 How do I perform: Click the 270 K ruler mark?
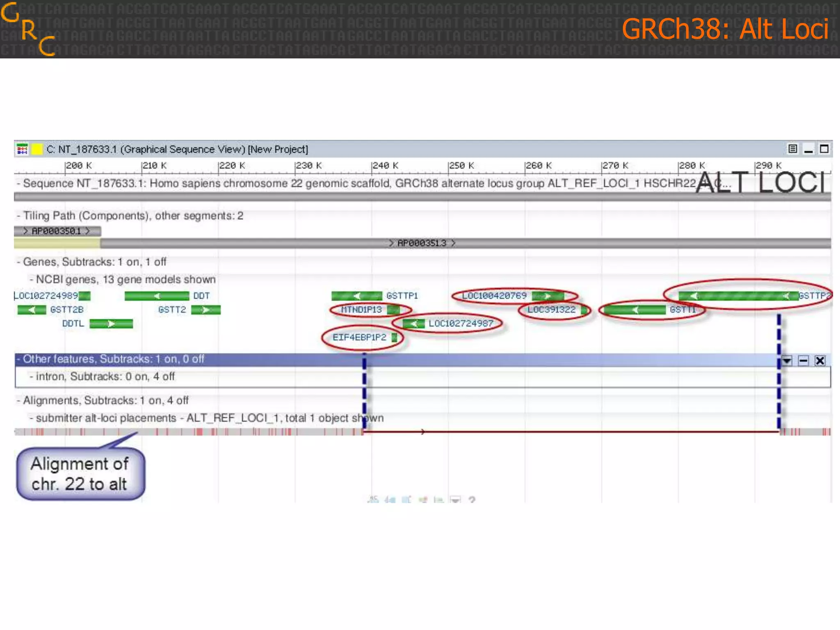[x=615, y=166]
